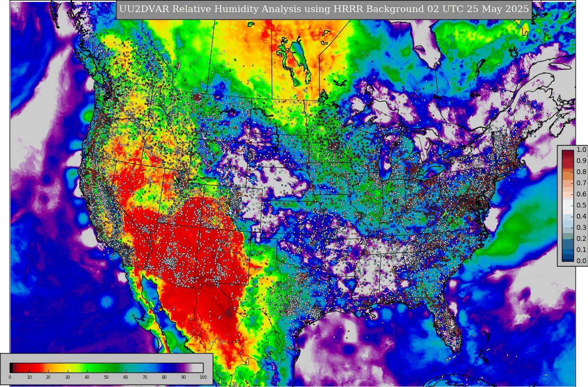Click the '0.5' label on the right colorbar
The height and width of the screenshot is (387, 588).
(x=581, y=205)
